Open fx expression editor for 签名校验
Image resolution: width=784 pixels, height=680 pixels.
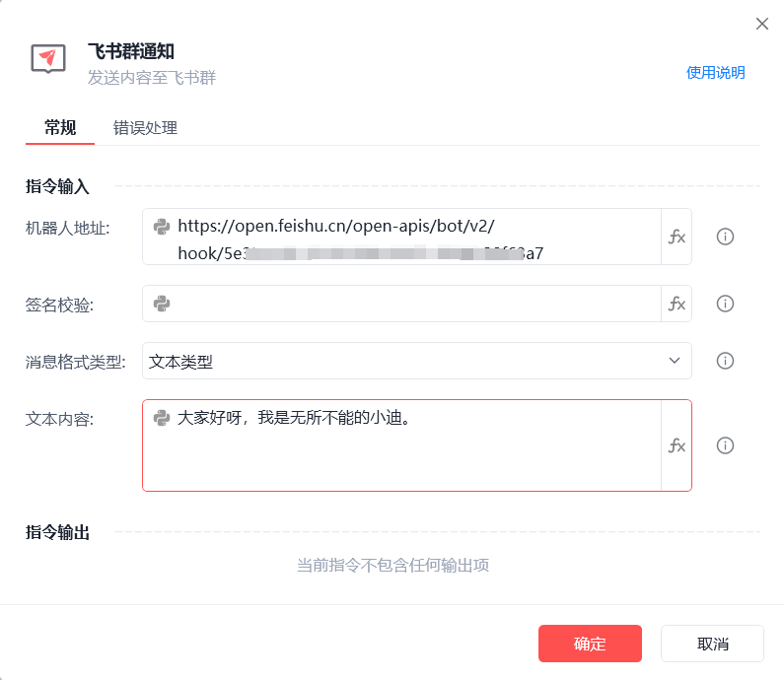(677, 304)
